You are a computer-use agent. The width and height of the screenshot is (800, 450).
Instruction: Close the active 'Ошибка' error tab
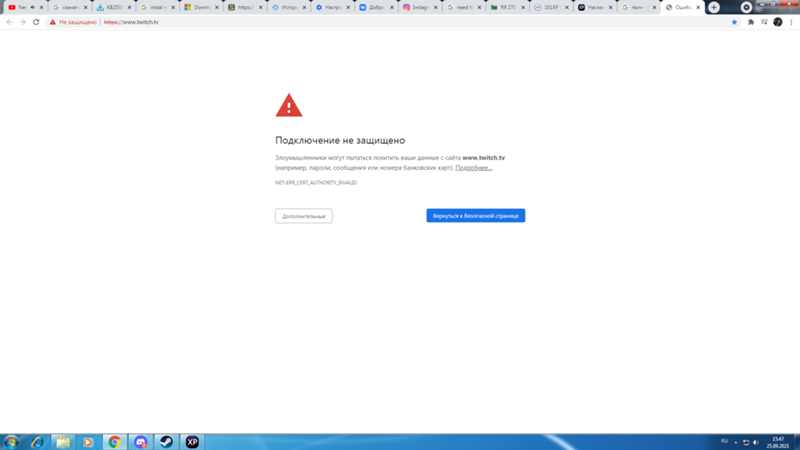(x=698, y=7)
